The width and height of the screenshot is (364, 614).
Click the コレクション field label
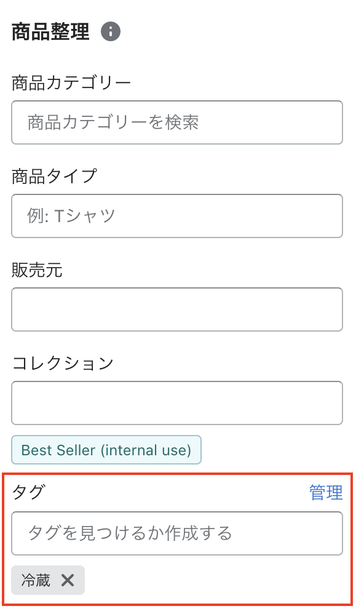[63, 363]
